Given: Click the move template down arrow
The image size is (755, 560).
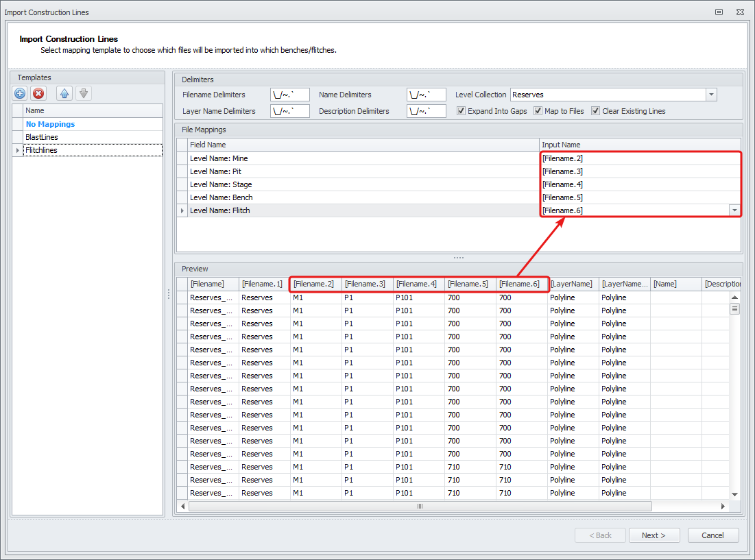Looking at the screenshot, I should (83, 94).
